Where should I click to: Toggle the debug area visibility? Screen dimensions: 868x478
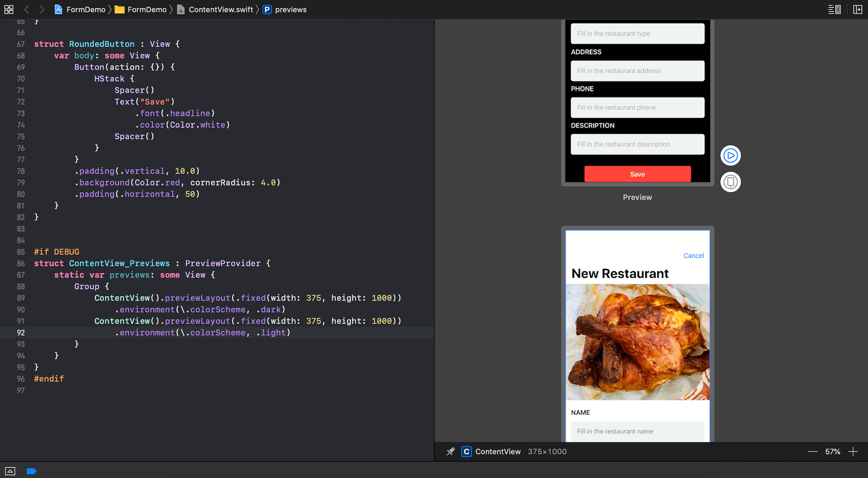[x=10, y=471]
